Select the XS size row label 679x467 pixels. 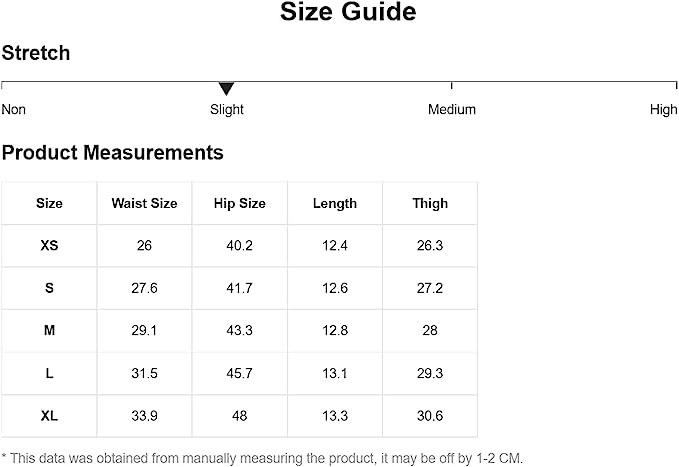point(49,245)
